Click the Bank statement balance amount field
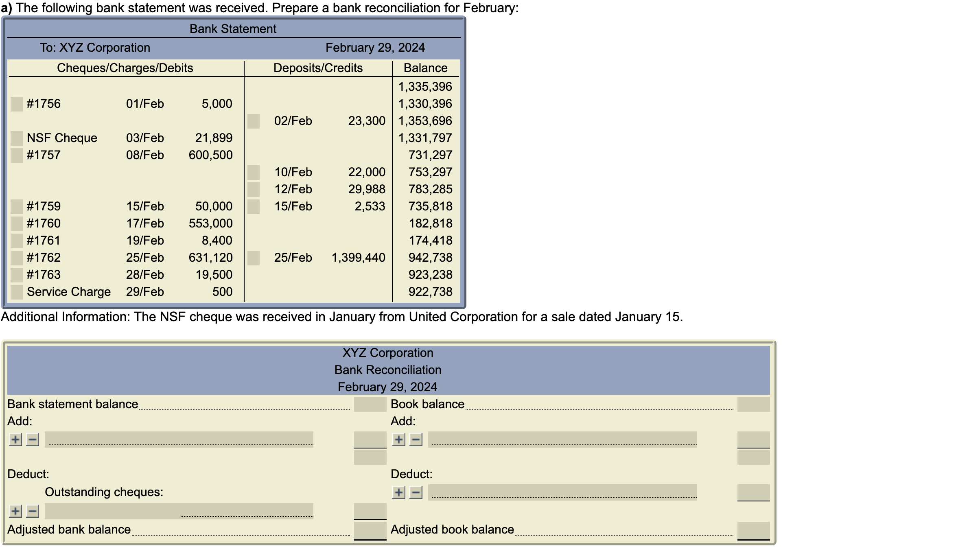Screen dimensions: 980x560 (x=370, y=405)
